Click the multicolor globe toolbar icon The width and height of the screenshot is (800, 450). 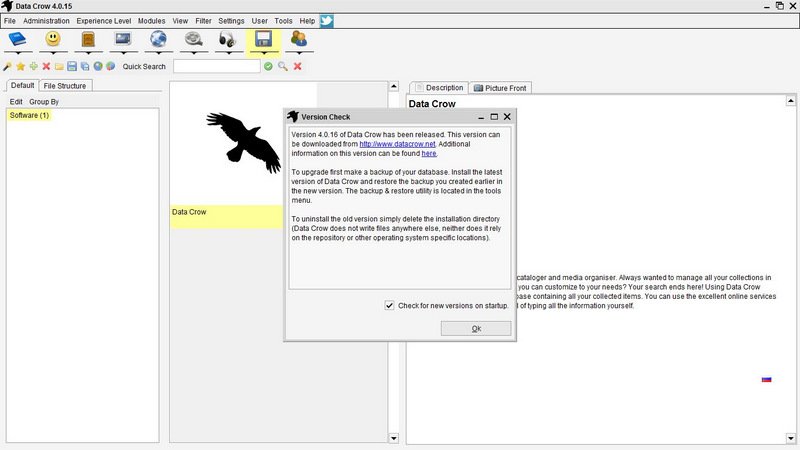coord(110,66)
